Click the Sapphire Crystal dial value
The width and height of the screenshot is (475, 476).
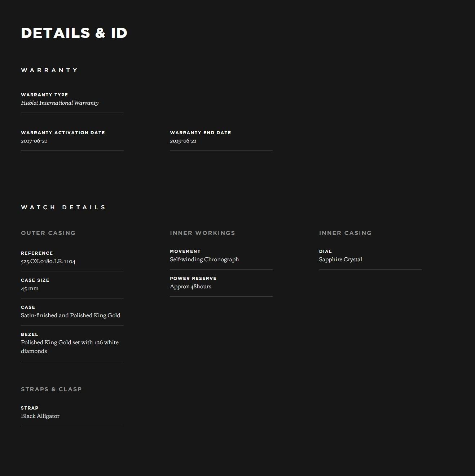(340, 259)
